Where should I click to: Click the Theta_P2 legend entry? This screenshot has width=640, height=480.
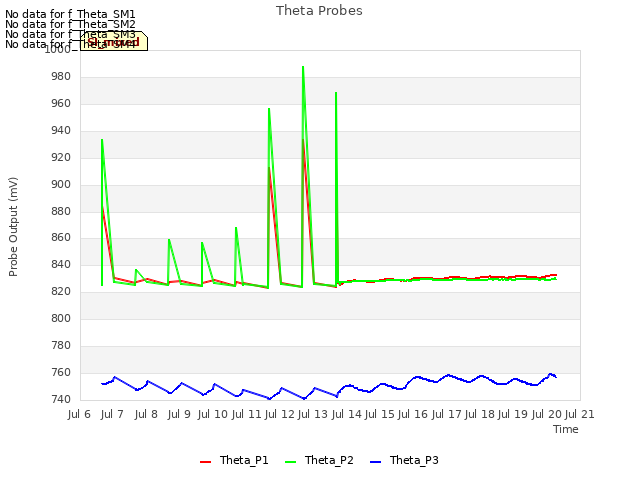pyautogui.click(x=319, y=460)
